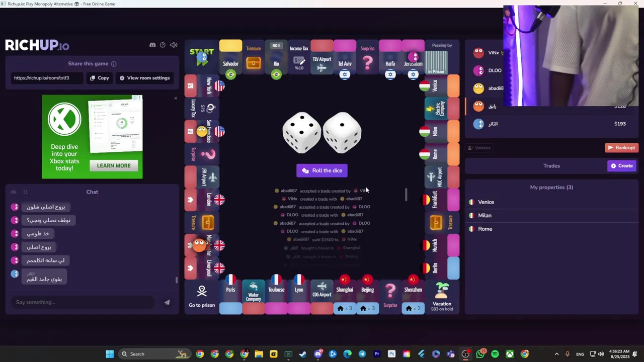This screenshot has height=362, width=644.
Task: Click the START tile
Action: click(202, 57)
